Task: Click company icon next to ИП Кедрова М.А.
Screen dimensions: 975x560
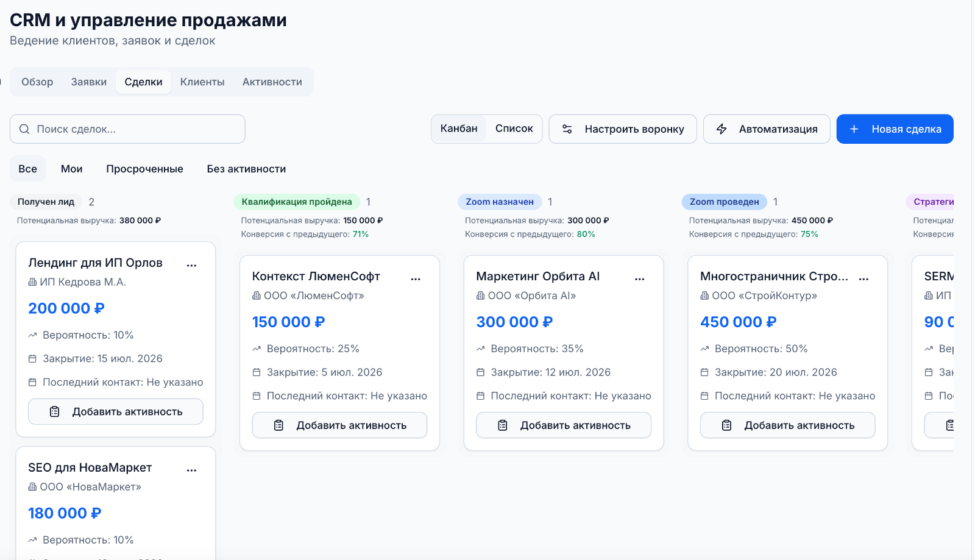Action: click(32, 282)
